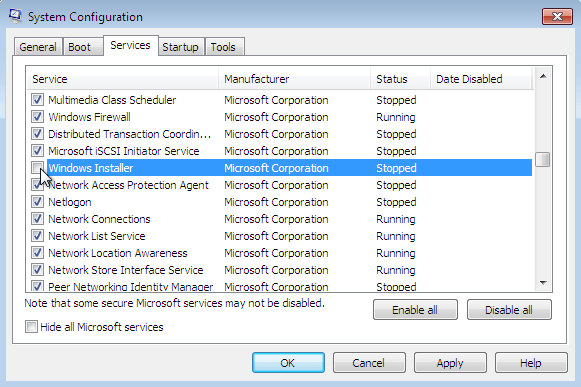Toggle Hide all Microsoft services checkbox
This screenshot has width=581, height=387.
31,327
